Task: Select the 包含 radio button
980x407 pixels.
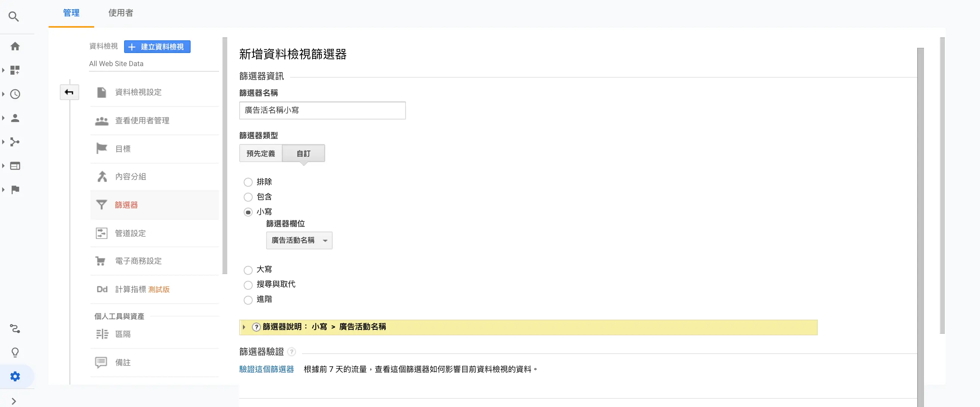Action: 248,197
